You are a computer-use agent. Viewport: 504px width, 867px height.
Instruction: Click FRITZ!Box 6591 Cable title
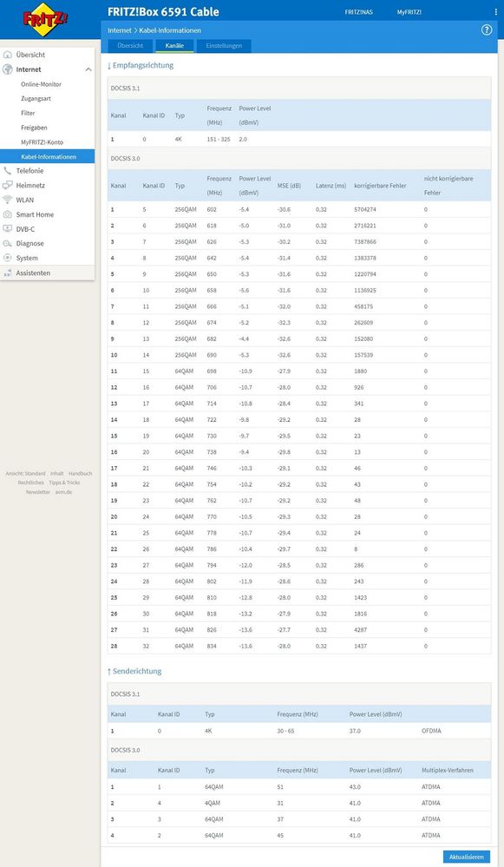(163, 11)
